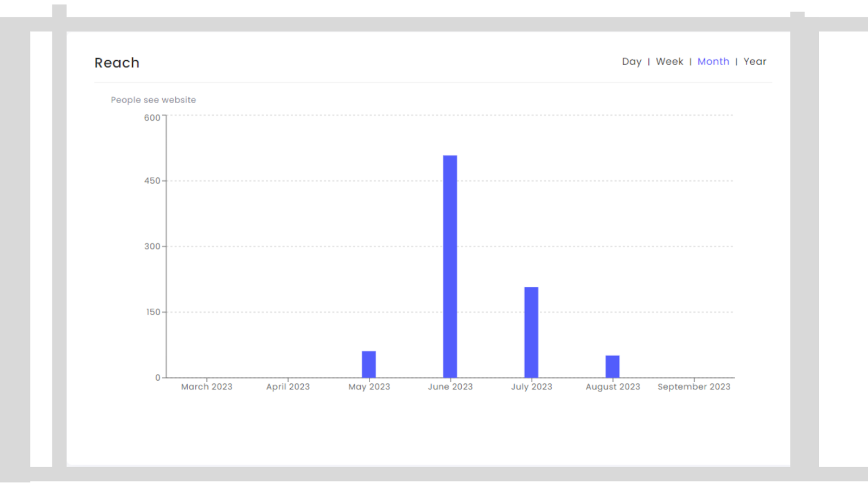Click the August 2023 bar

coord(612,367)
